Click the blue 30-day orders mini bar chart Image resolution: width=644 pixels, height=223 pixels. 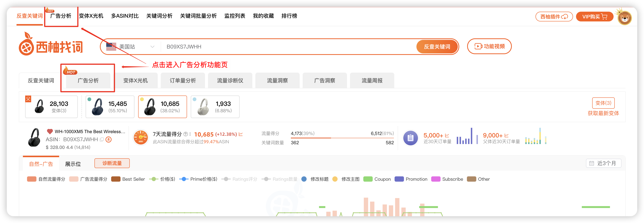click(x=467, y=136)
